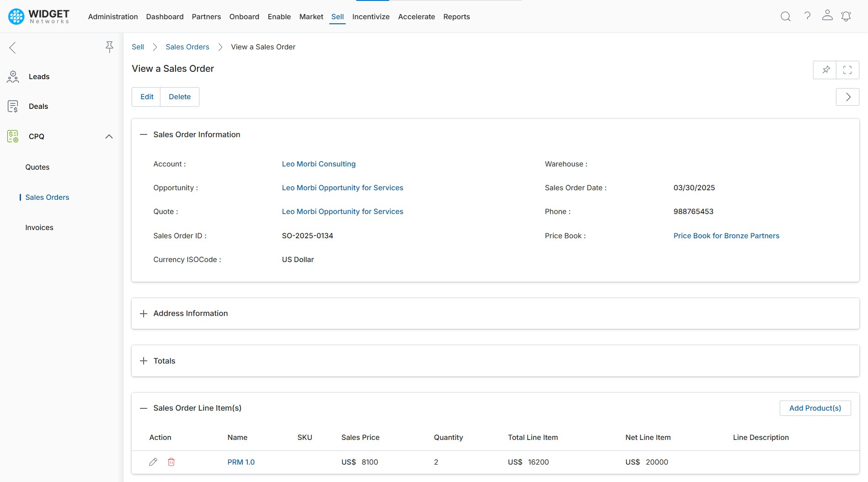Open the Opportunity field's Leo Morbi link
The image size is (868, 482).
(343, 187)
